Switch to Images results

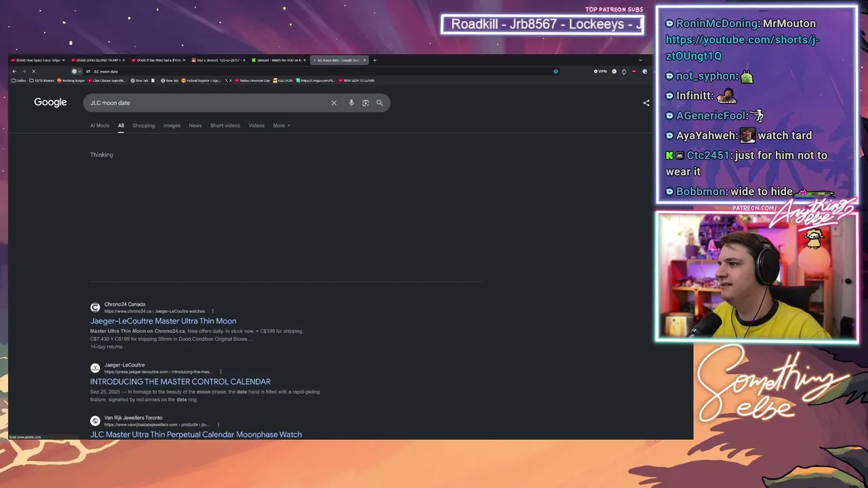click(172, 125)
